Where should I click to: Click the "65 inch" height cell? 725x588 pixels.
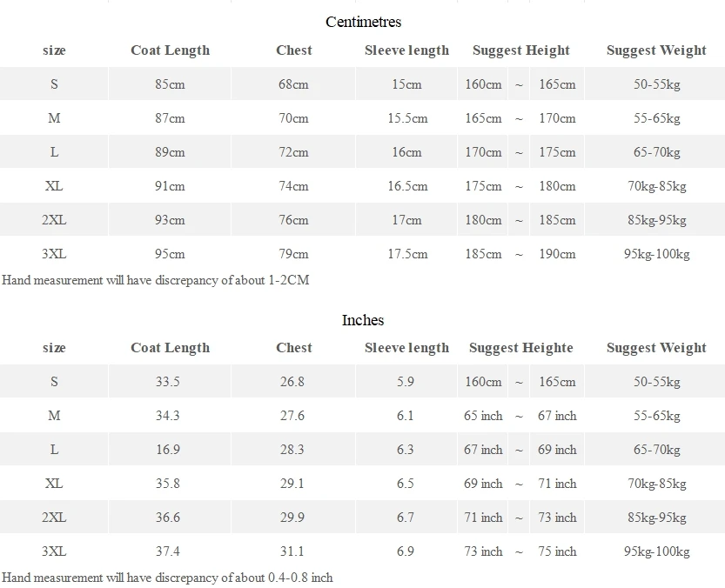(x=483, y=416)
